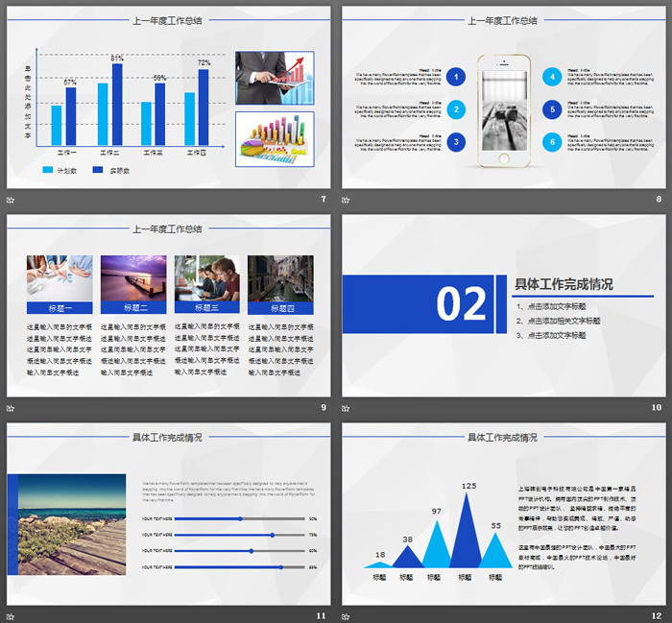Select slide 7 with the bar chart
The height and width of the screenshot is (623, 672).
point(168,97)
